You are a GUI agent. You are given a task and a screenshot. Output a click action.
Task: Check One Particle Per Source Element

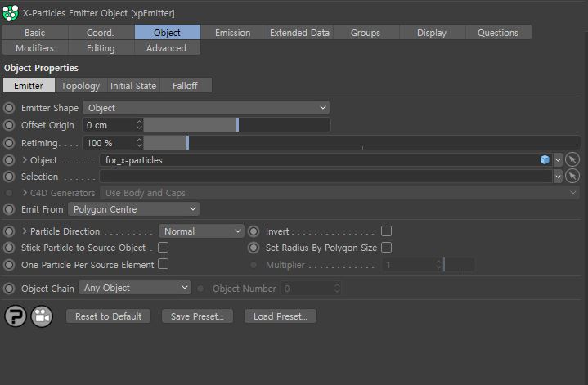(163, 264)
